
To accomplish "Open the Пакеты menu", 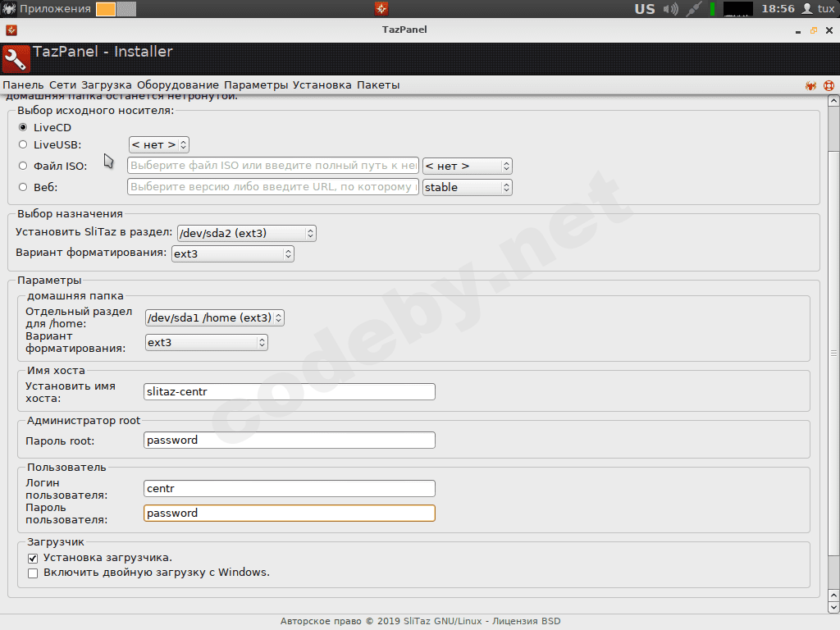I will tap(378, 85).
